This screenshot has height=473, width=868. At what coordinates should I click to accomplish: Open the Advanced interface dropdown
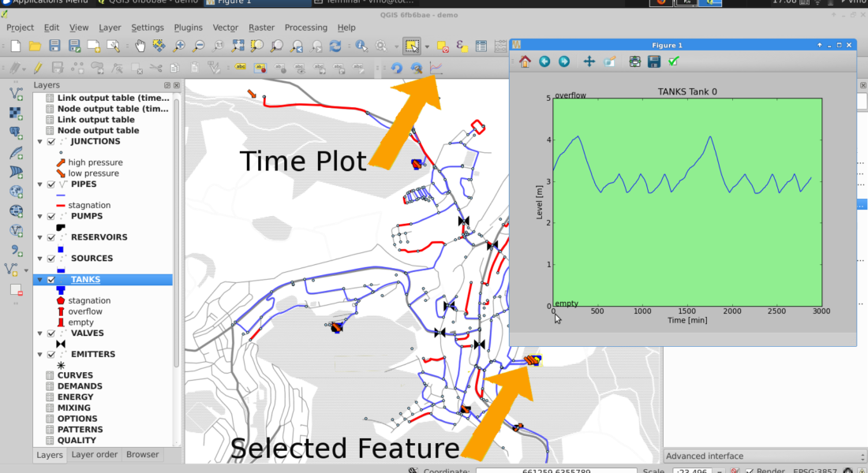point(765,456)
